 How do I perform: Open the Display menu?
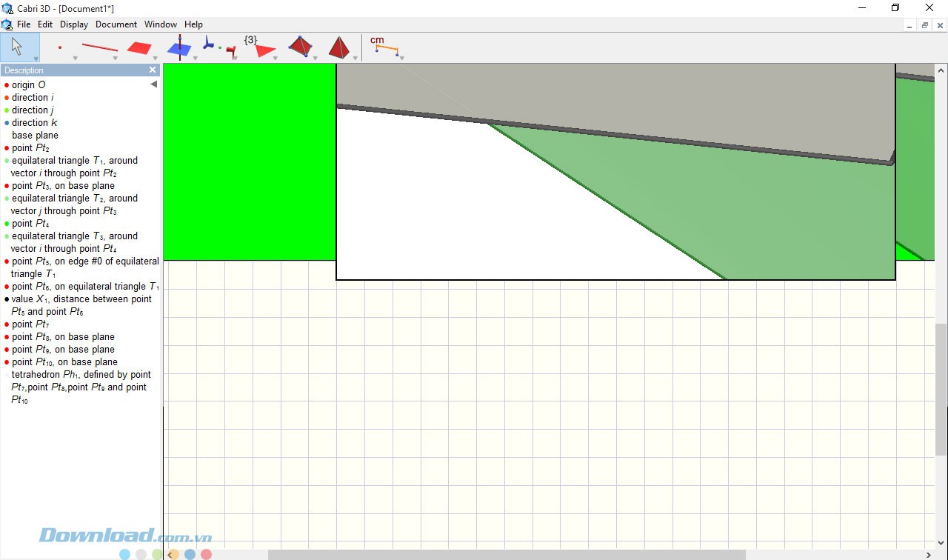point(74,24)
